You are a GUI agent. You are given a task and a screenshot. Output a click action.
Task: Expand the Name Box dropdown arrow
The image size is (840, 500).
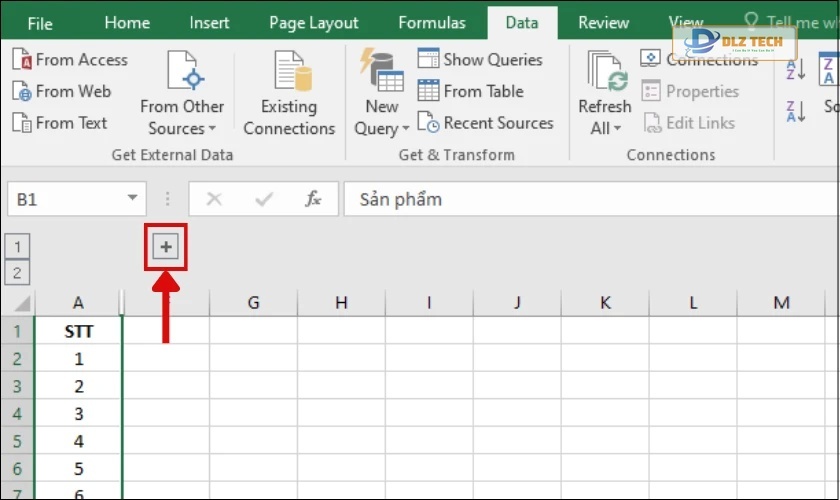(x=132, y=199)
